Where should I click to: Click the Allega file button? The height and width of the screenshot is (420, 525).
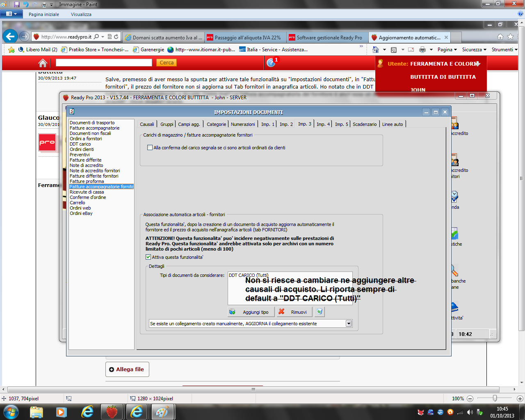coord(127,370)
